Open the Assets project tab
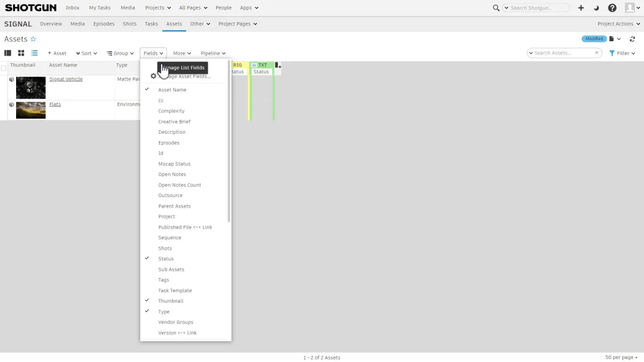Screen dimensions: 644x362 coord(174,24)
